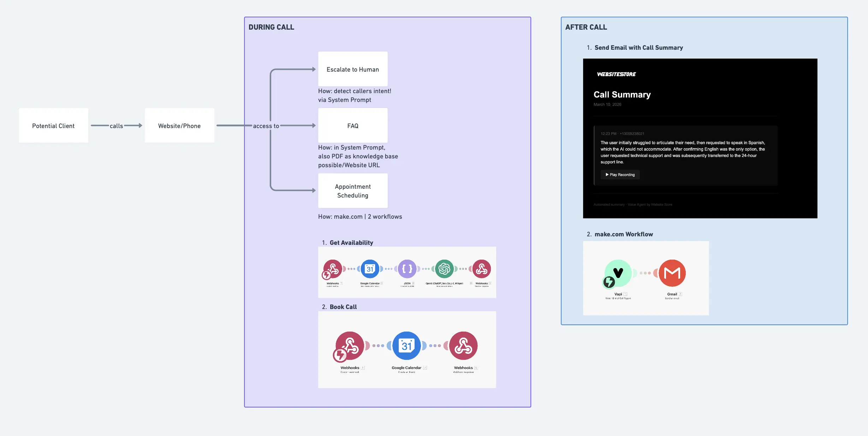Viewport: 868px width, 436px height.
Task: Click the Escalate to Human node
Action: point(352,69)
